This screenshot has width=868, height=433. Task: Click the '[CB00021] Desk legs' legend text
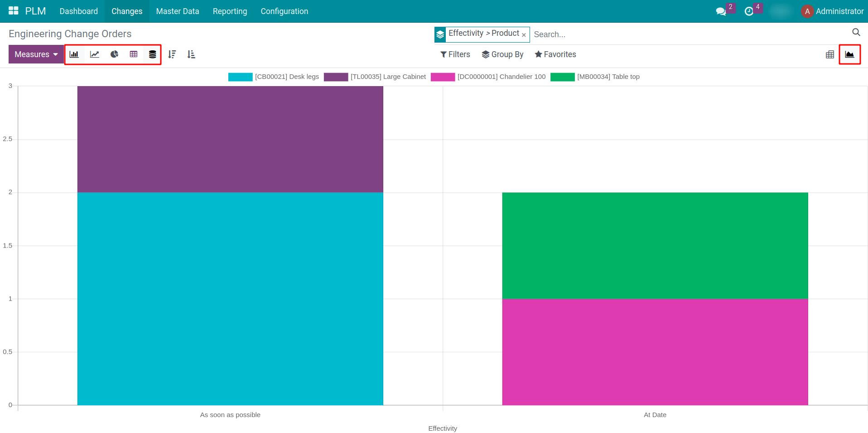coord(287,77)
